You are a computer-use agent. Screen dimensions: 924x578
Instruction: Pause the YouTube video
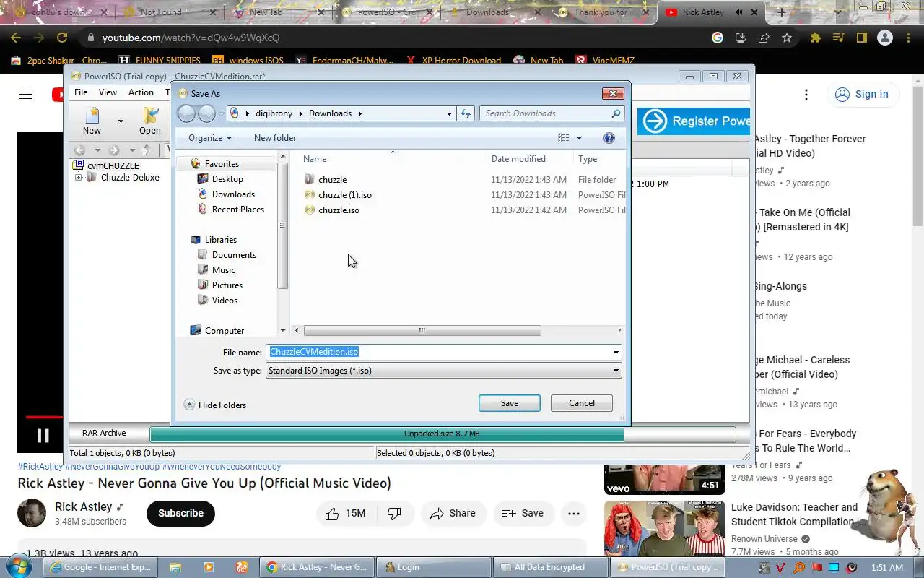[x=43, y=436]
